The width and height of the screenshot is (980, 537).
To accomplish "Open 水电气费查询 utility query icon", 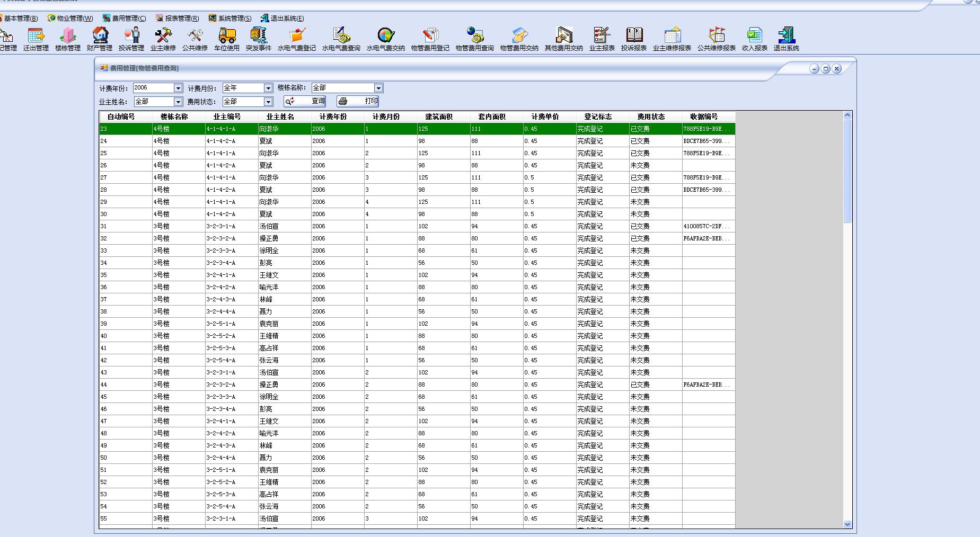I will [341, 39].
